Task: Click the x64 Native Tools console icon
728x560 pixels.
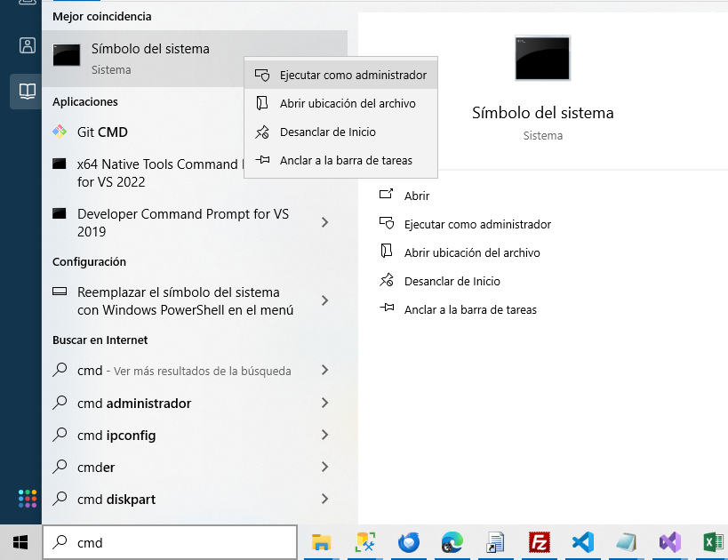Action: 59,164
